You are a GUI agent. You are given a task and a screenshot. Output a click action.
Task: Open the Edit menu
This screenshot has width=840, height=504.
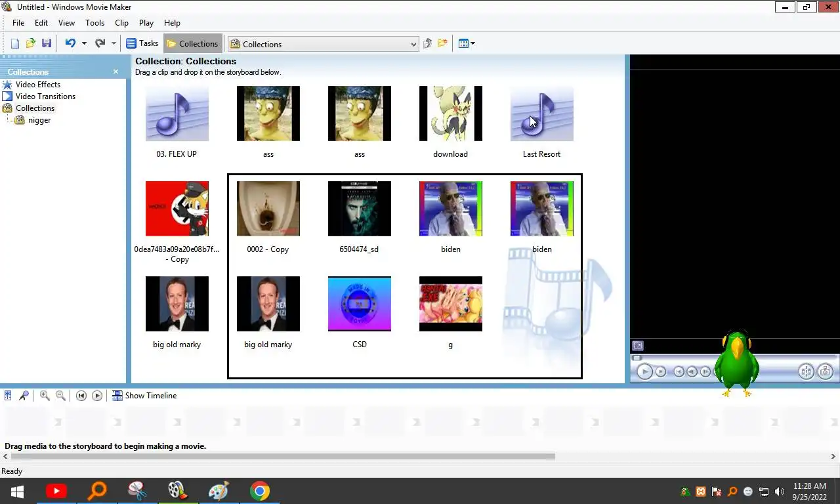41,22
